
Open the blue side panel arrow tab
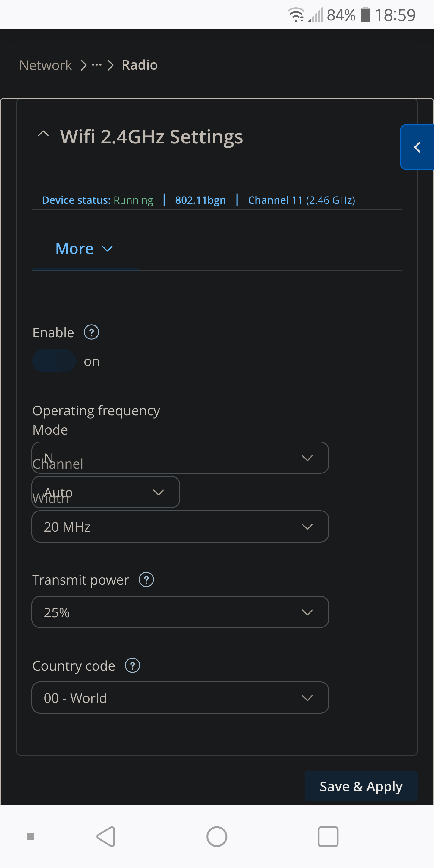(417, 147)
